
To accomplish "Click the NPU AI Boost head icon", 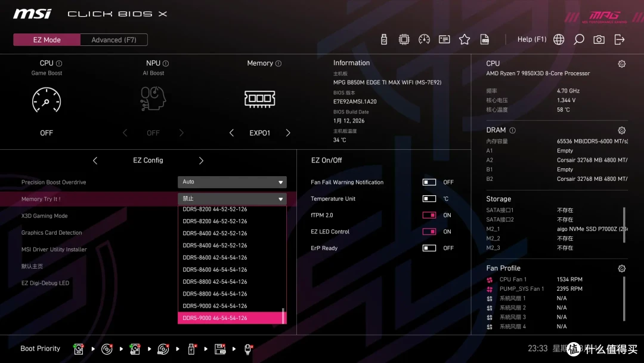I will click(153, 99).
